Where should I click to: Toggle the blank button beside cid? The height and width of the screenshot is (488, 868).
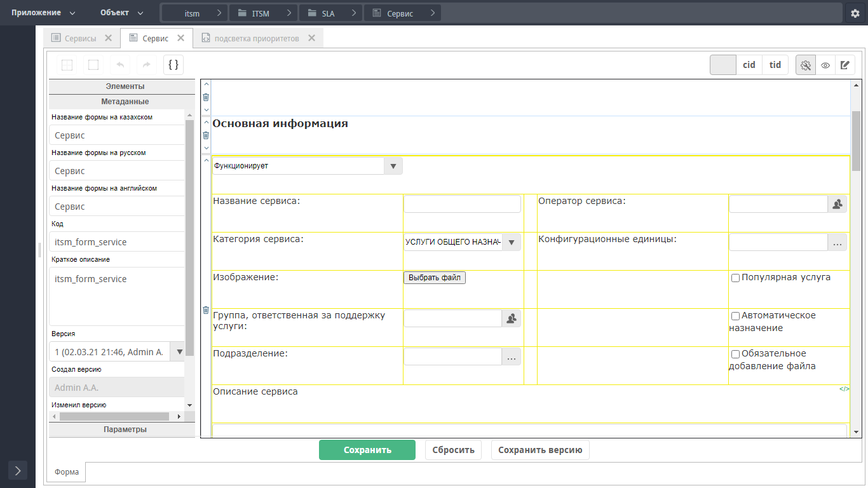click(x=723, y=65)
